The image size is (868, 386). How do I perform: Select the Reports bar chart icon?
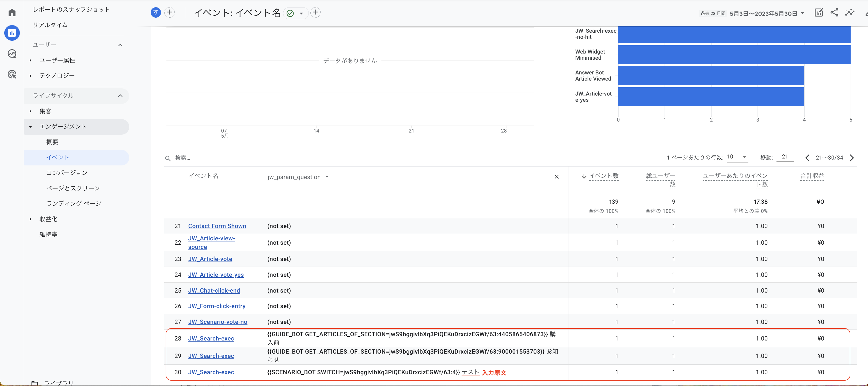coord(12,33)
